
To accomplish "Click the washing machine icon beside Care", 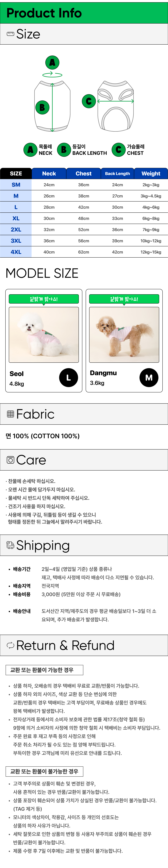I will (11, 460).
